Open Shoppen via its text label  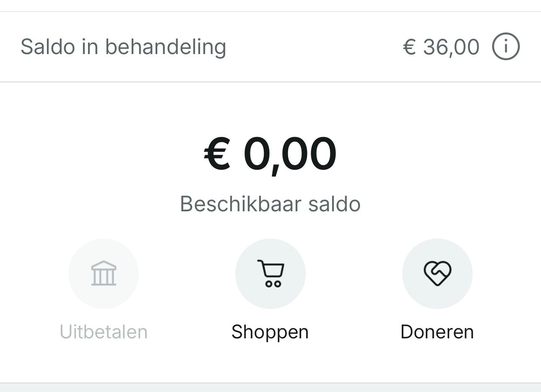[270, 332]
